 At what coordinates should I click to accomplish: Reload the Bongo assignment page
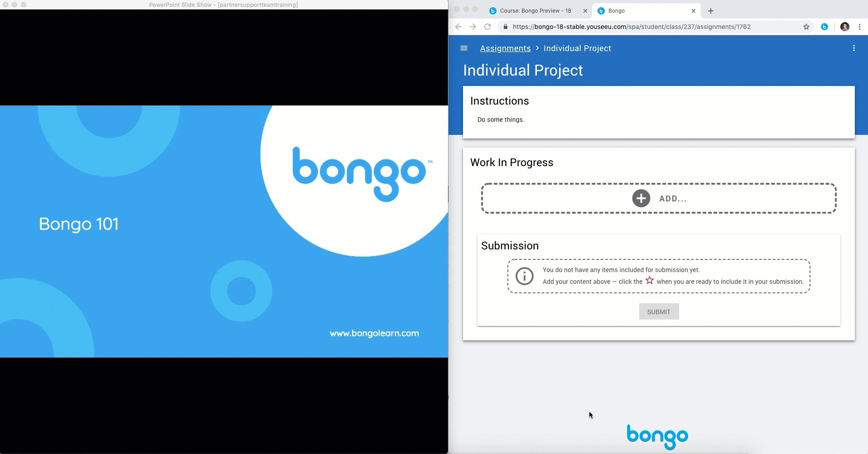pos(487,27)
